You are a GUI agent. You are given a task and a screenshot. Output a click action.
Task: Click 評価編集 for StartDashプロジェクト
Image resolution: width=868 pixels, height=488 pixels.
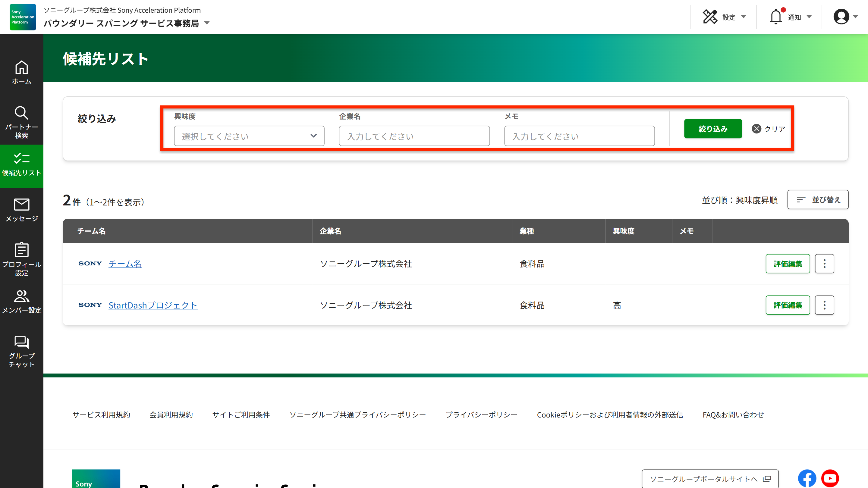pyautogui.click(x=788, y=305)
